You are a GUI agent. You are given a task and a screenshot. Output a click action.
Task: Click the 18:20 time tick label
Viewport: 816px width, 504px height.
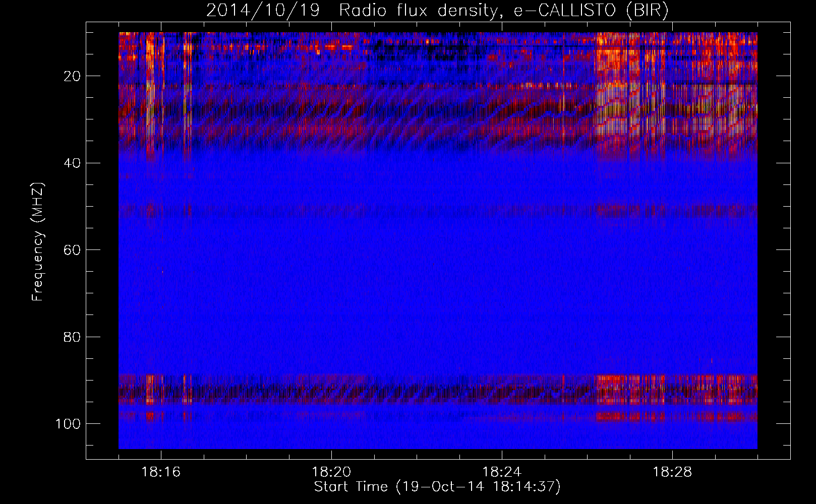coord(331,472)
